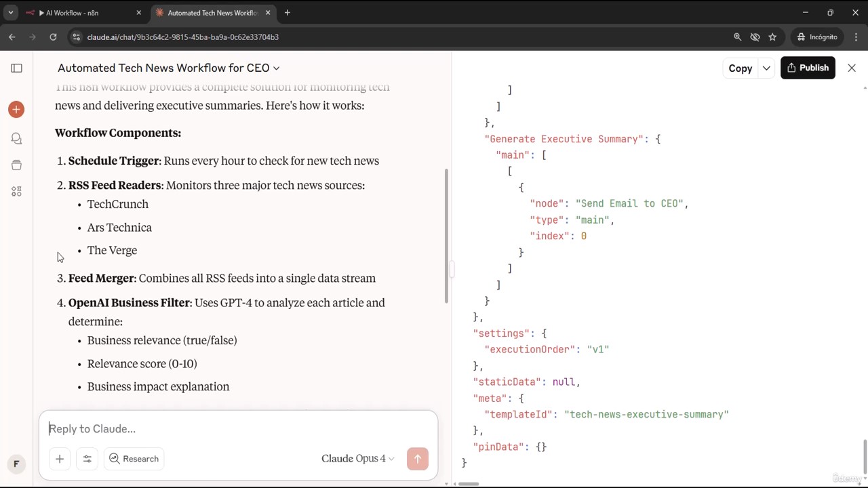
Task: Click the attach plus button in composer
Action: click(x=60, y=459)
